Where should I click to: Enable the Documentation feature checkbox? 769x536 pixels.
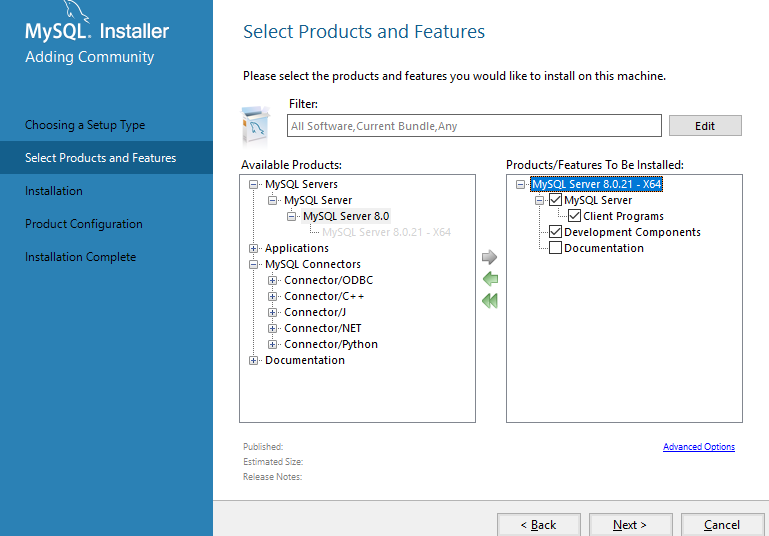click(555, 248)
